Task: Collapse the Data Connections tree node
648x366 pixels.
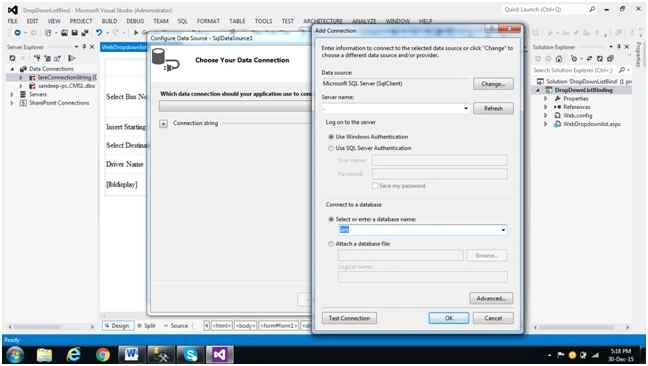Action: click(x=12, y=69)
